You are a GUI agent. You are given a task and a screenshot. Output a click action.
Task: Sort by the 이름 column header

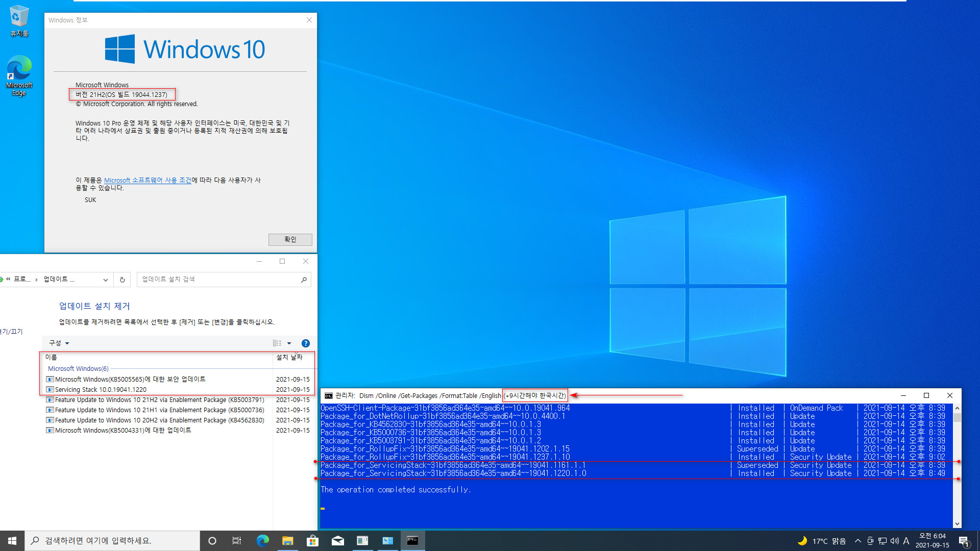pos(157,357)
